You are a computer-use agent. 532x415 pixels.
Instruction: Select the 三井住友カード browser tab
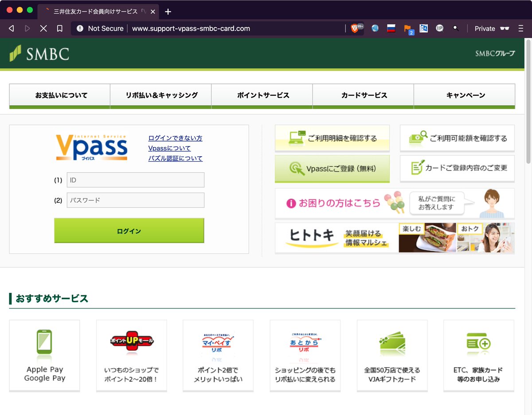(x=98, y=12)
